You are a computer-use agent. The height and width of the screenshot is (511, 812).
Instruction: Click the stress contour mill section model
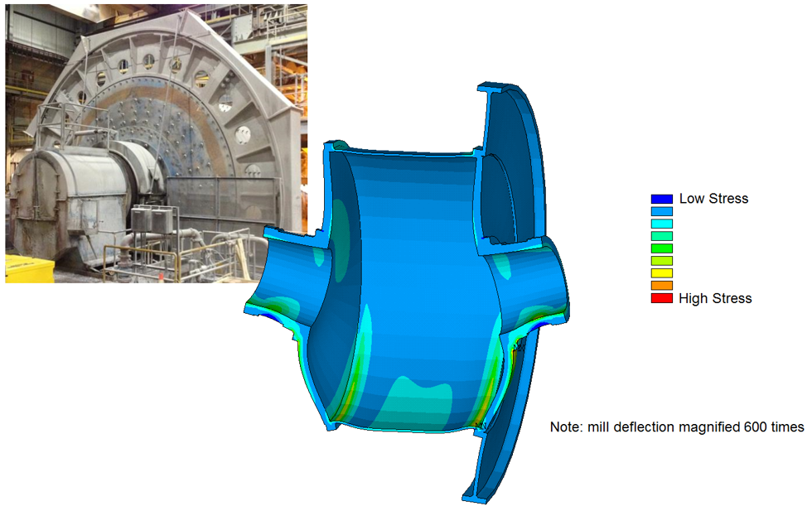407,292
